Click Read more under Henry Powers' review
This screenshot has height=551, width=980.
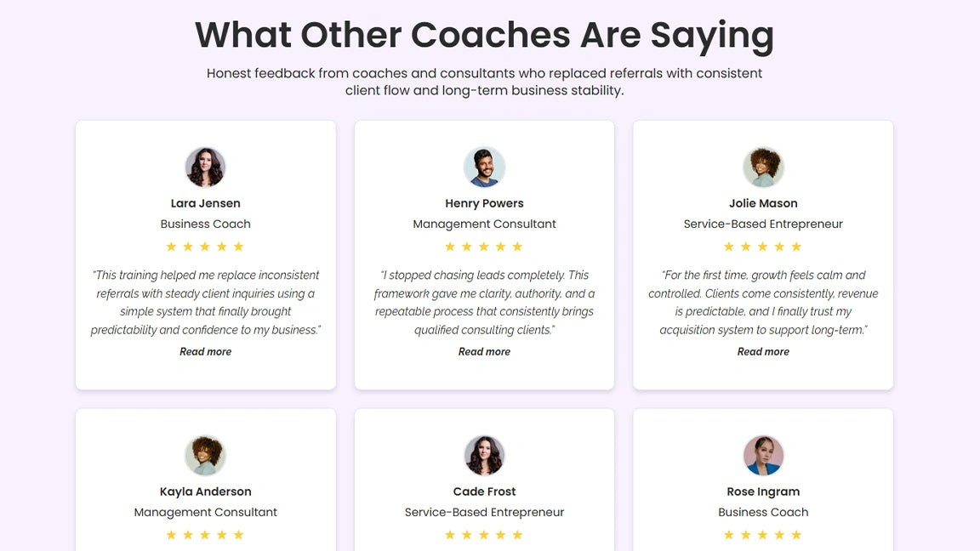(x=484, y=351)
